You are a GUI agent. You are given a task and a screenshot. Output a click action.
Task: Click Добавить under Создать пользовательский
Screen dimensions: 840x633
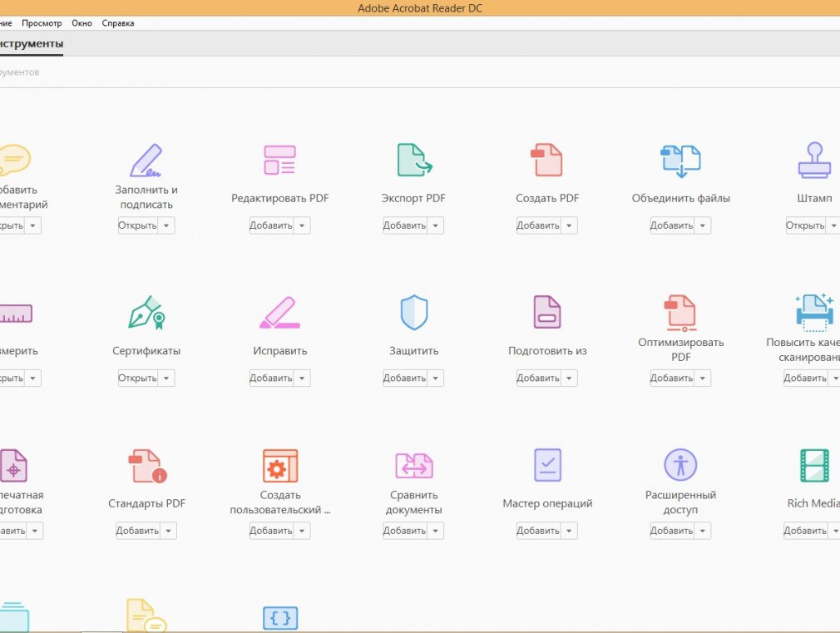(x=272, y=531)
